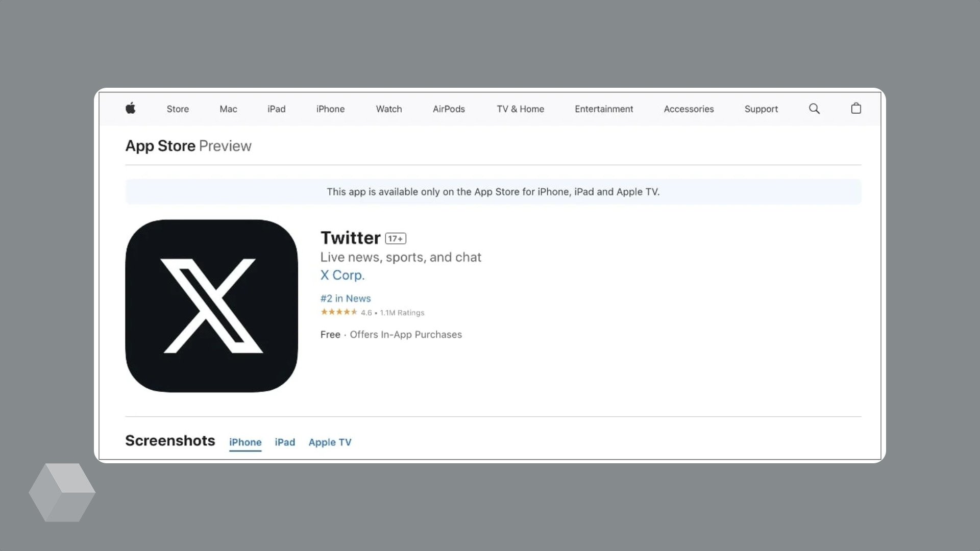Click the Watch nav menu item
The height and width of the screenshot is (551, 980).
388,108
